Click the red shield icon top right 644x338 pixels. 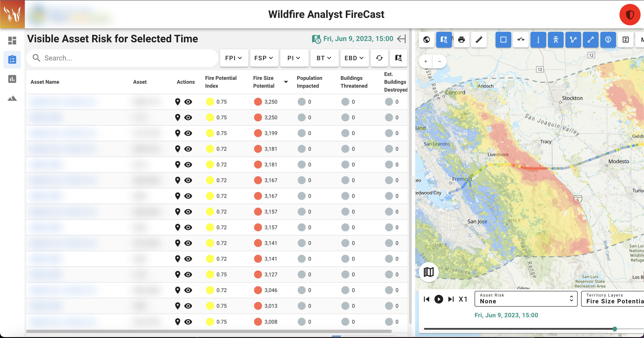(630, 15)
